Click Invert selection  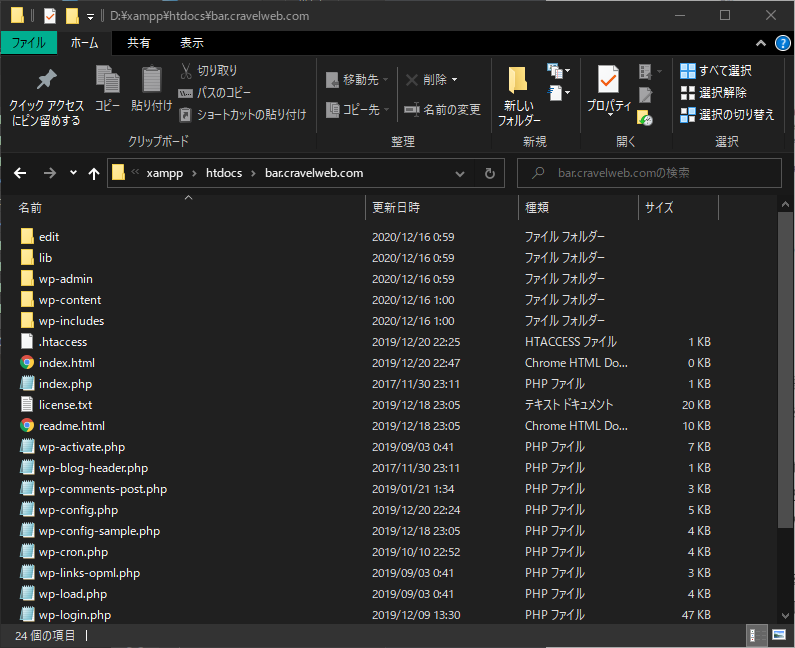click(x=728, y=115)
